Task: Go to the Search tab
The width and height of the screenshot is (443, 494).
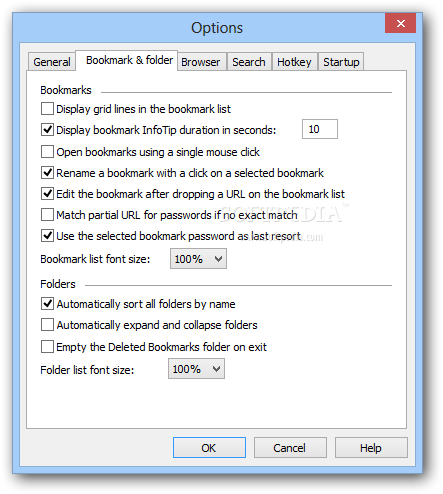Action: [249, 62]
